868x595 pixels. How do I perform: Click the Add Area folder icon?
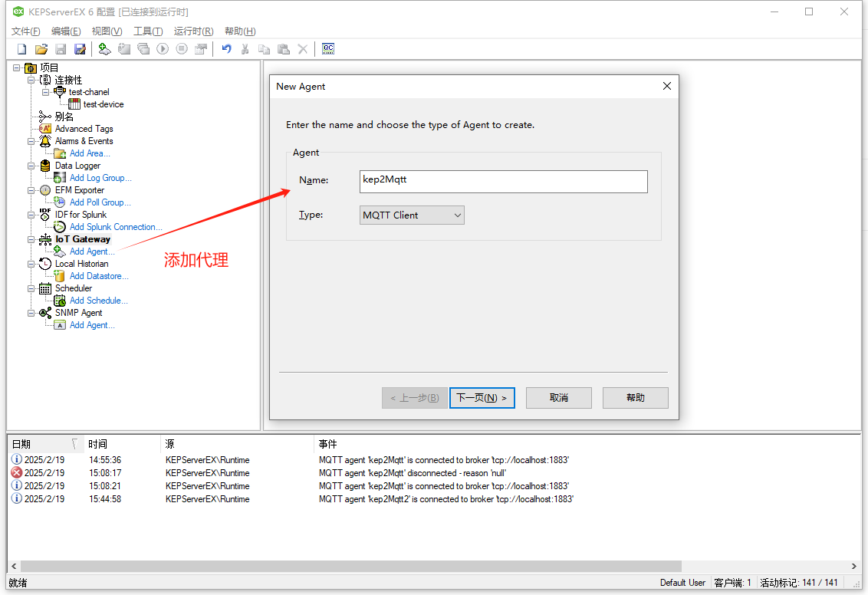[60, 153]
